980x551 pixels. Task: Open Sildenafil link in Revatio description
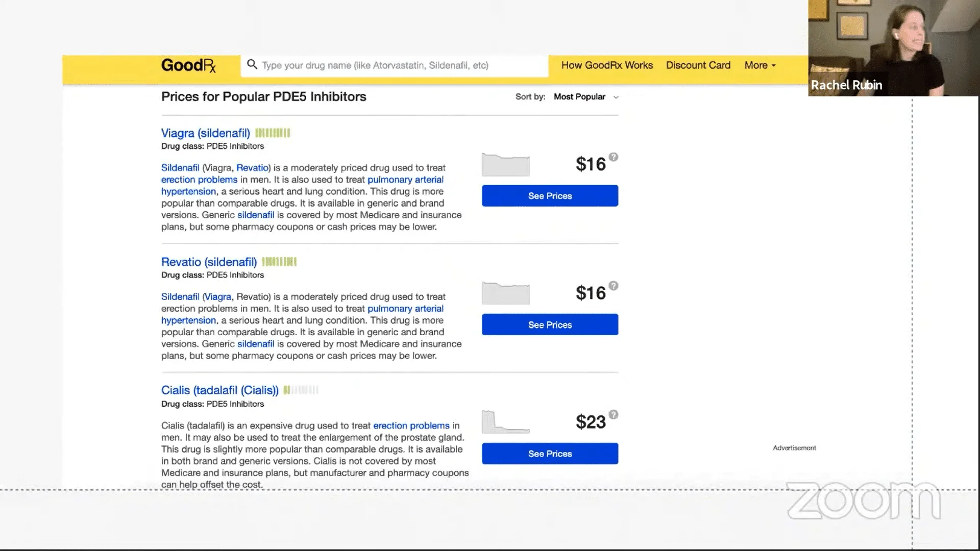[x=180, y=297]
